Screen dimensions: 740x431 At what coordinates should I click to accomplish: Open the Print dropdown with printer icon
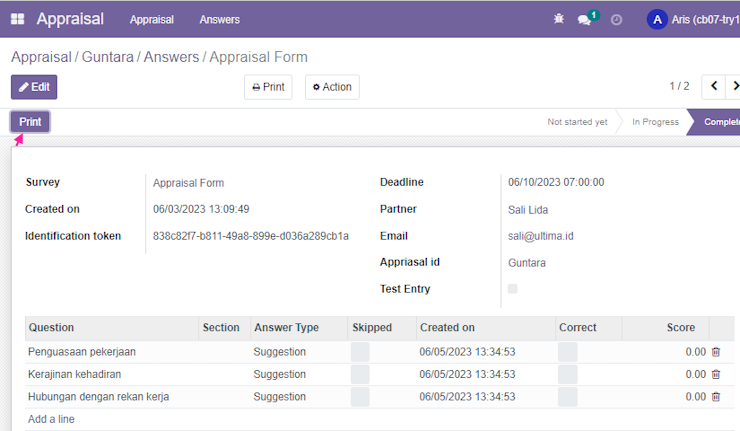[x=268, y=87]
